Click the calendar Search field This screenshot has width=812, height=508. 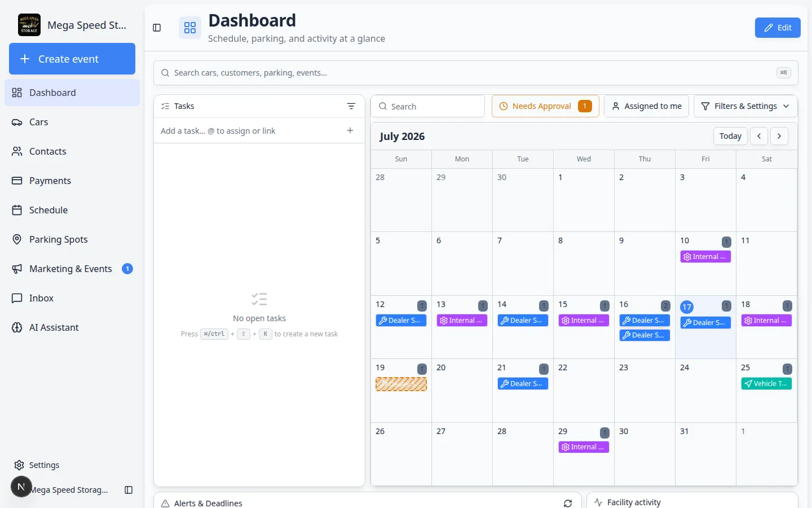click(427, 106)
